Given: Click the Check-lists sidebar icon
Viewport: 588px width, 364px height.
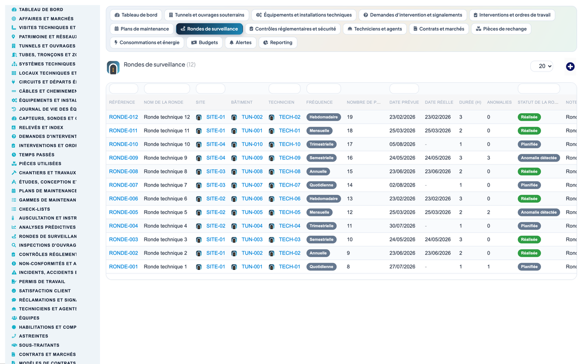Looking at the screenshot, I should (14, 209).
